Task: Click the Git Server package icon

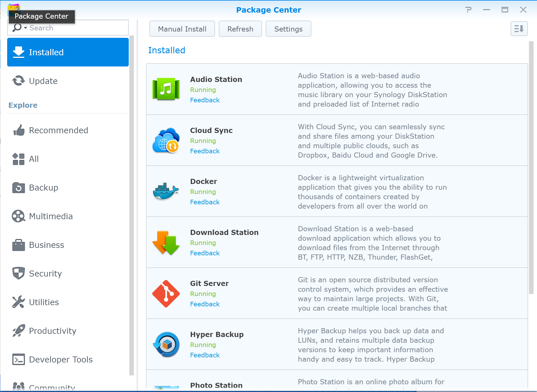Action: 166,294
